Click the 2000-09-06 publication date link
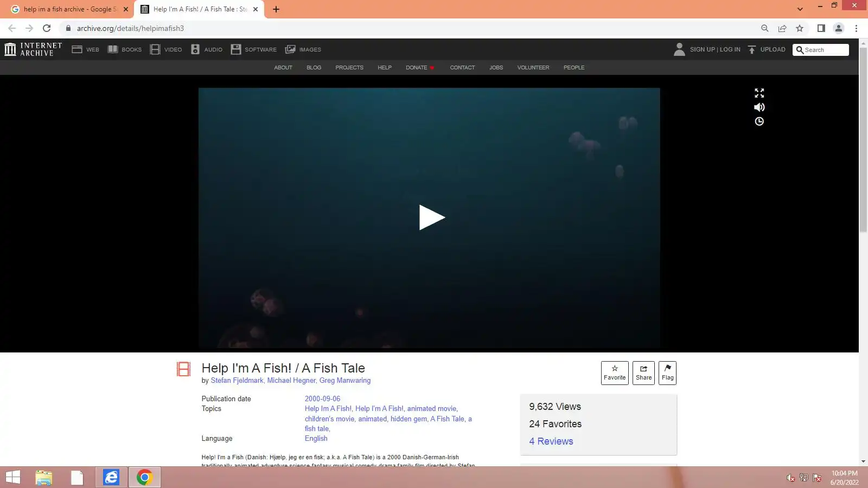868x488 pixels. pos(323,399)
